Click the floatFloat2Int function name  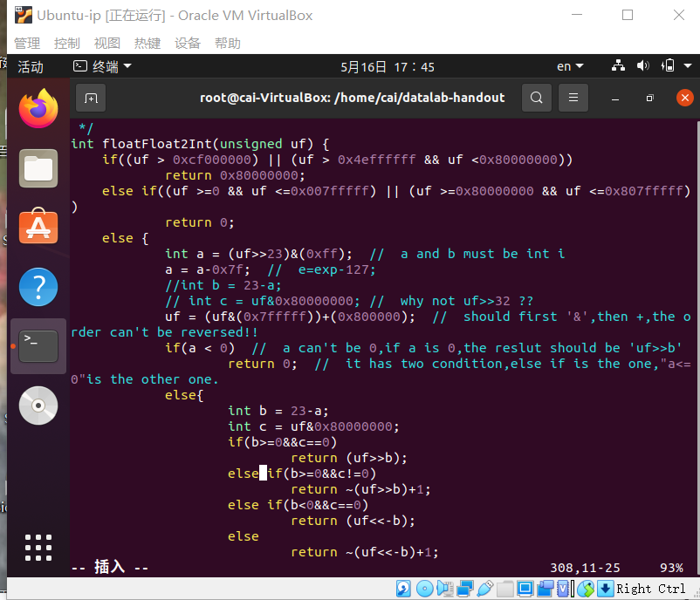[x=157, y=144]
